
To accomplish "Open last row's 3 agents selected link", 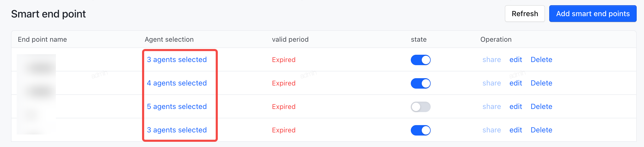I will [177, 130].
